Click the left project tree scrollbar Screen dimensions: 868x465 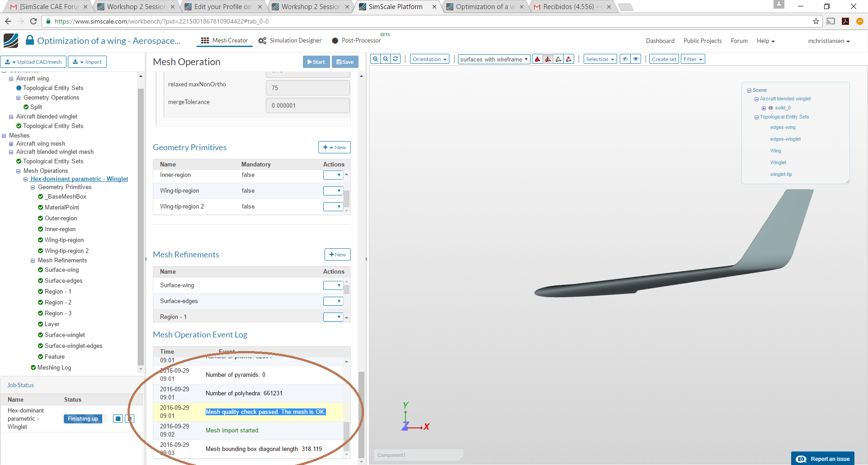(x=141, y=226)
